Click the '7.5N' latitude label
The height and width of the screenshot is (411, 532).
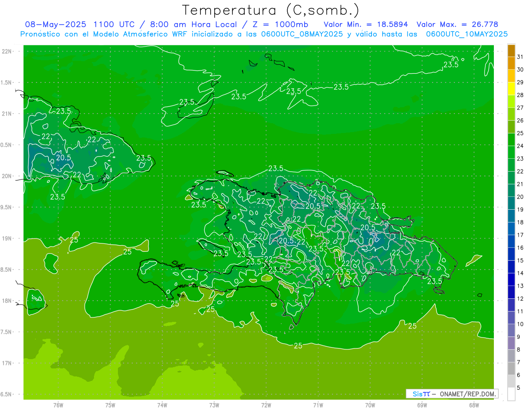[6, 332]
